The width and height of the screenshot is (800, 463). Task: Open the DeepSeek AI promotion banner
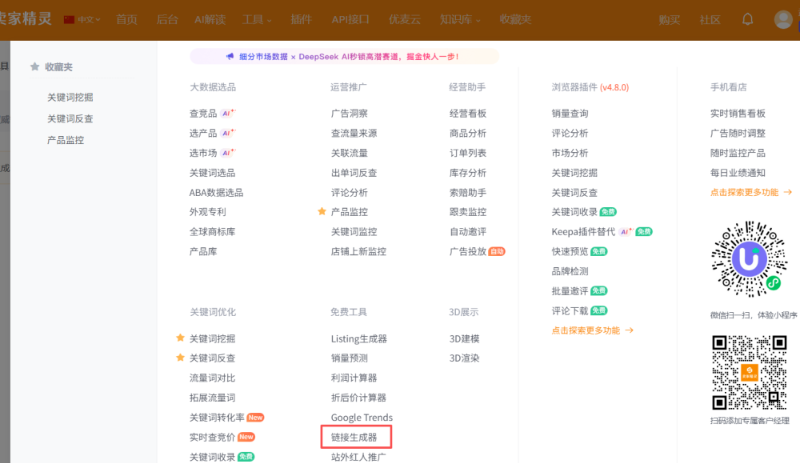(x=344, y=56)
